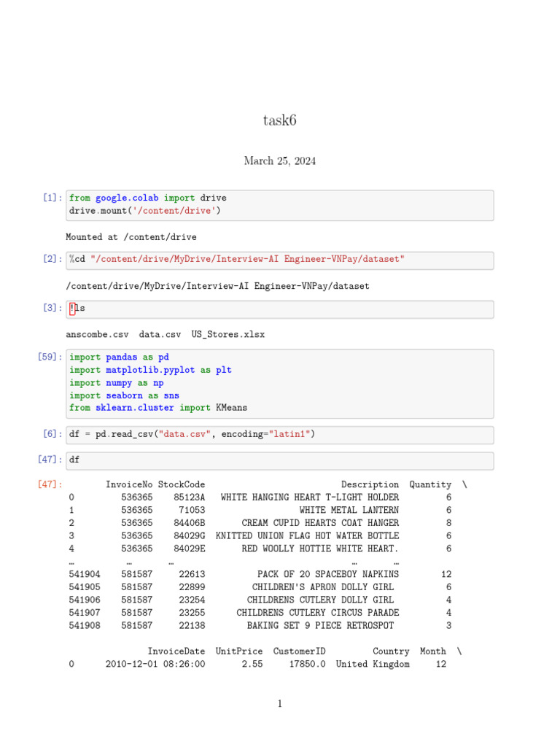Screen dimensions: 560x747
Task: Click stock code '71053'
Action: [x=192, y=510]
